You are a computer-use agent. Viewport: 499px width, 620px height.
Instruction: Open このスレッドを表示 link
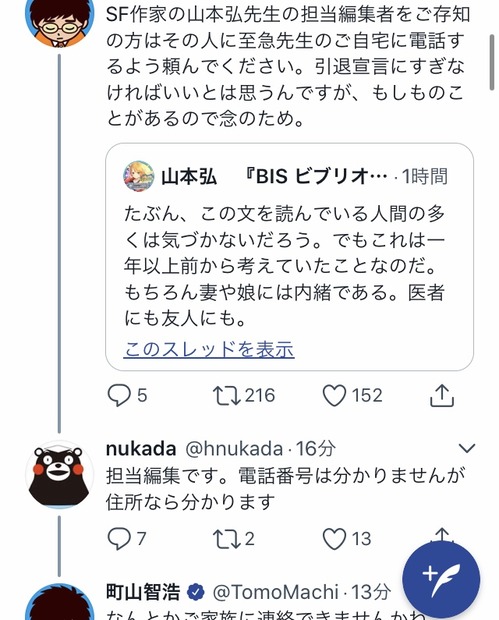click(209, 350)
